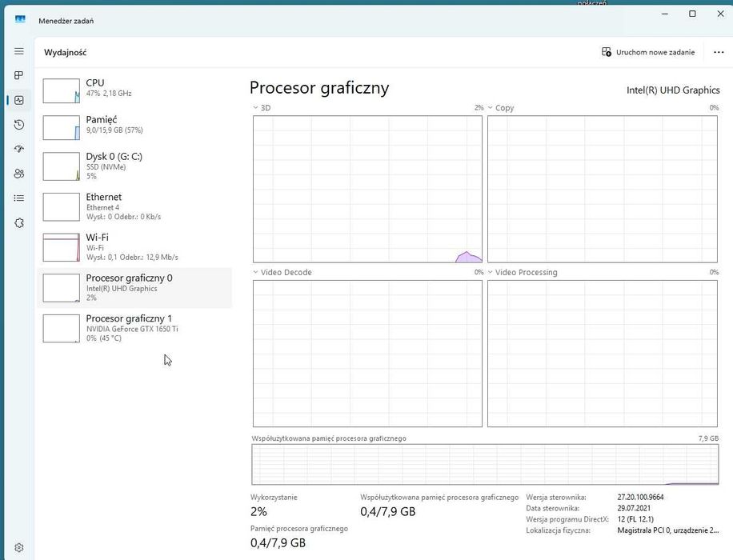
Task: Click Uruchom nowe zadanie button
Action: 648,52
